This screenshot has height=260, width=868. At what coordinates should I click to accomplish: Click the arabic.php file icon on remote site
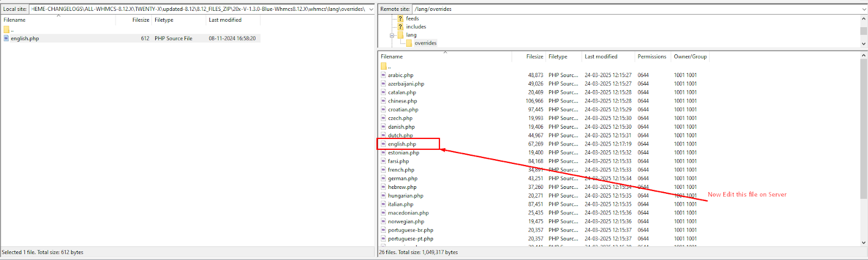tap(384, 75)
